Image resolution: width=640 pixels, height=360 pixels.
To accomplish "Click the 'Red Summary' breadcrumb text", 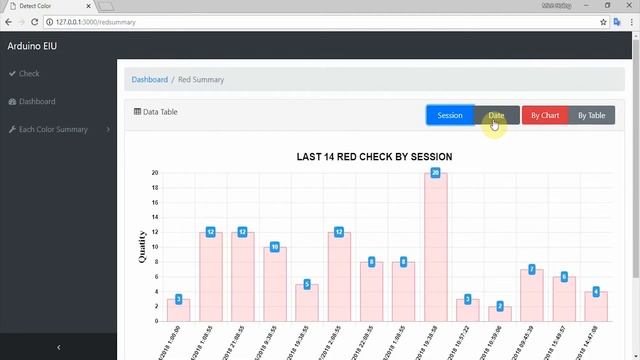I will 201,80.
